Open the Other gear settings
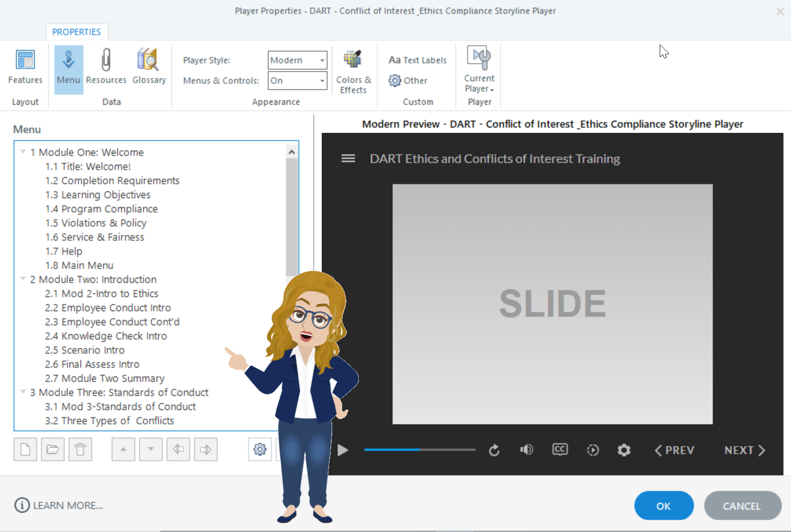Screen dimensions: 791x532 pos(408,81)
